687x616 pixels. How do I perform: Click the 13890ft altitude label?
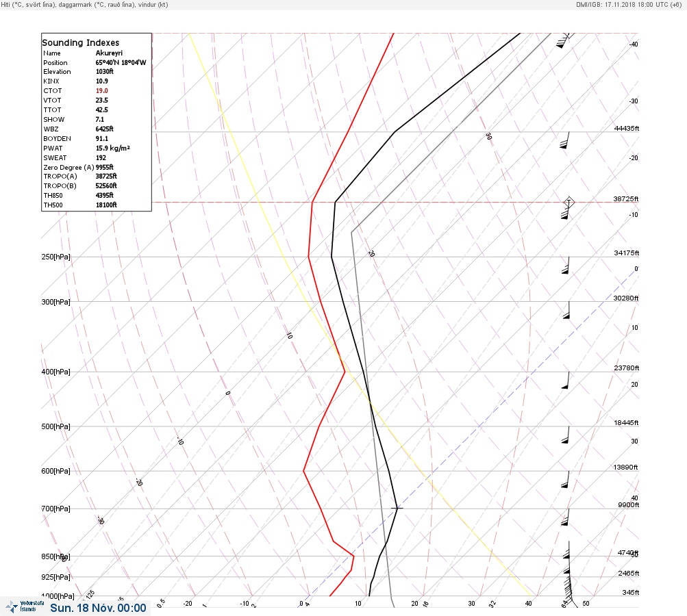point(625,467)
